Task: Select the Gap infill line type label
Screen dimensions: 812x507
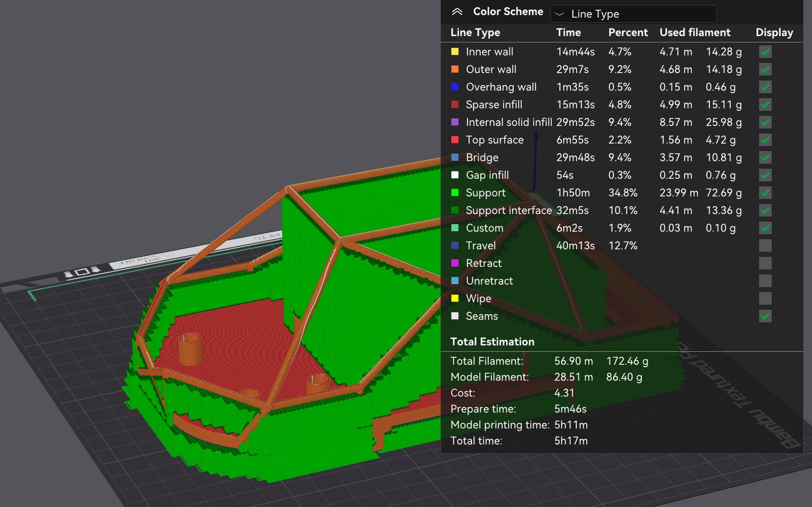Action: [487, 175]
